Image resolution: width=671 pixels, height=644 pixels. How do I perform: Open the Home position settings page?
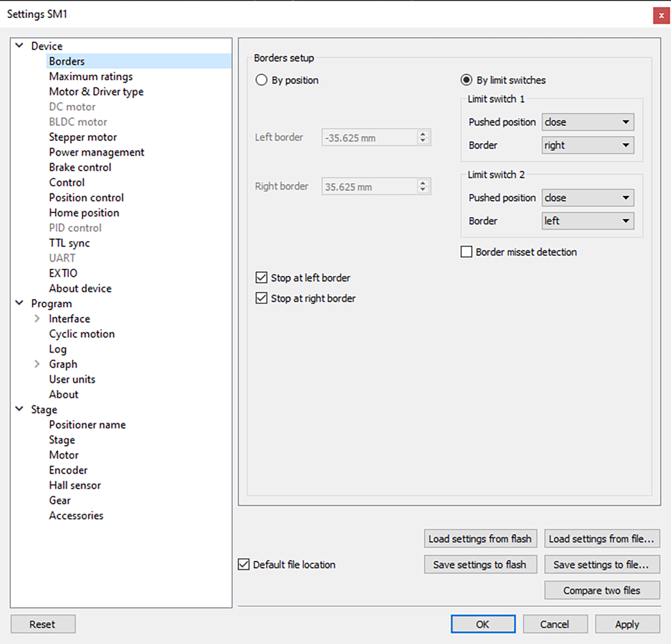point(84,213)
